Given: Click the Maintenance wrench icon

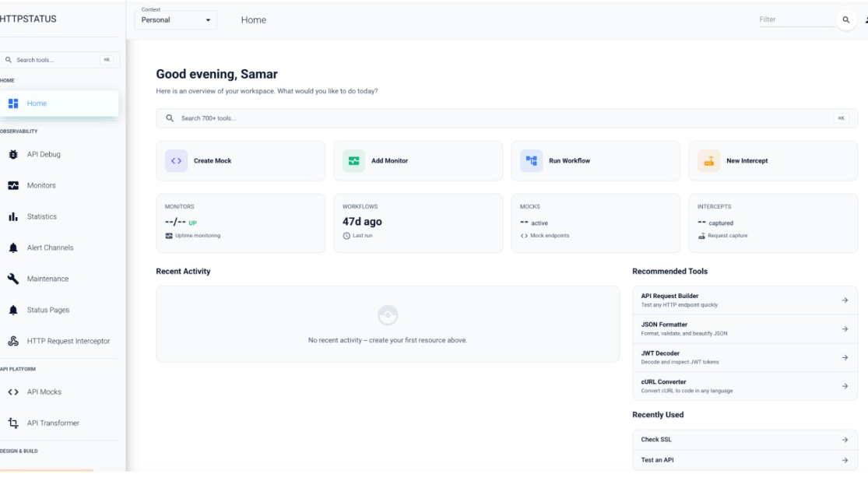Looking at the screenshot, I should 13,279.
